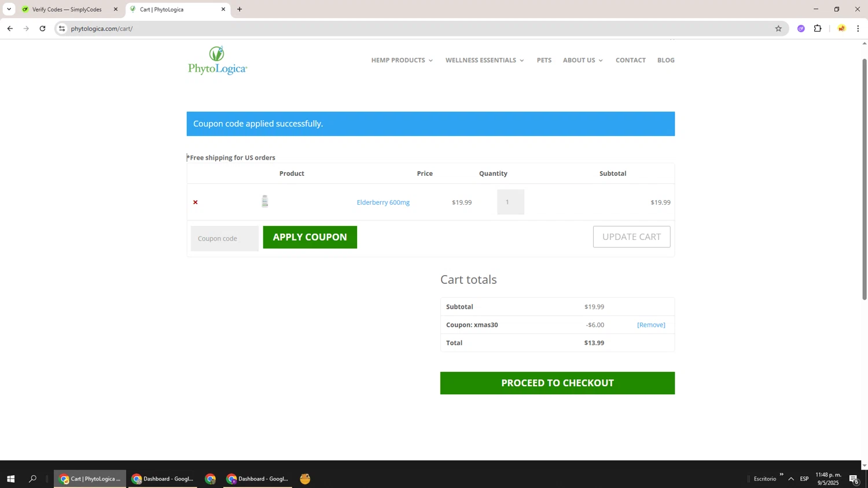This screenshot has width=868, height=488.
Task: Open the Extensions puzzle icon
Action: pyautogui.click(x=818, y=28)
